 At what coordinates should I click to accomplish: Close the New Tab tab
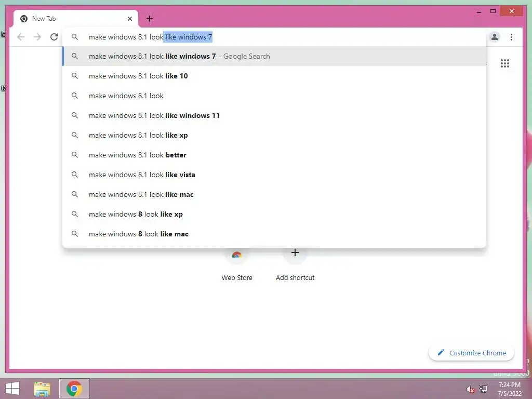[x=129, y=19]
